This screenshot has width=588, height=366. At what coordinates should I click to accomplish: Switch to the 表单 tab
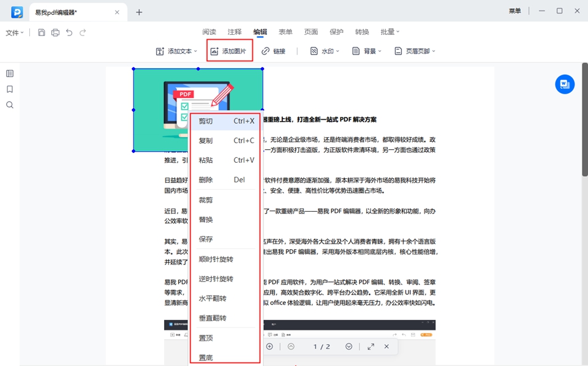tap(285, 32)
